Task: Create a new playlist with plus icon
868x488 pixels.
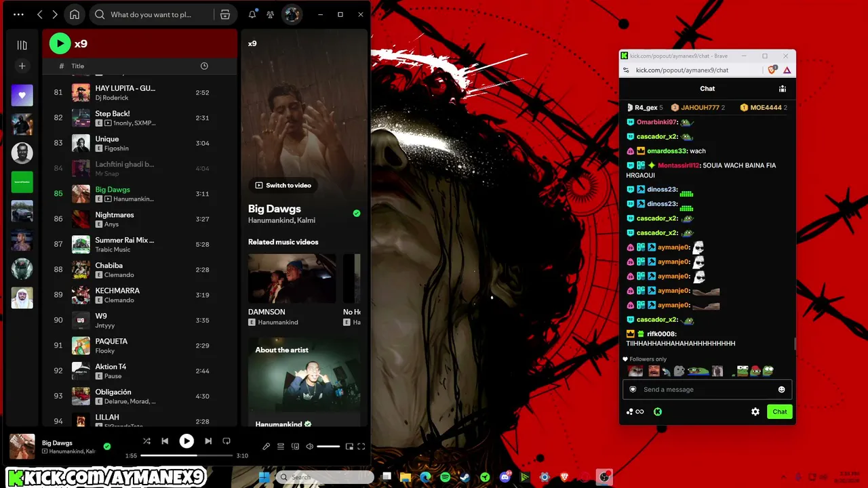Action: 22,66
